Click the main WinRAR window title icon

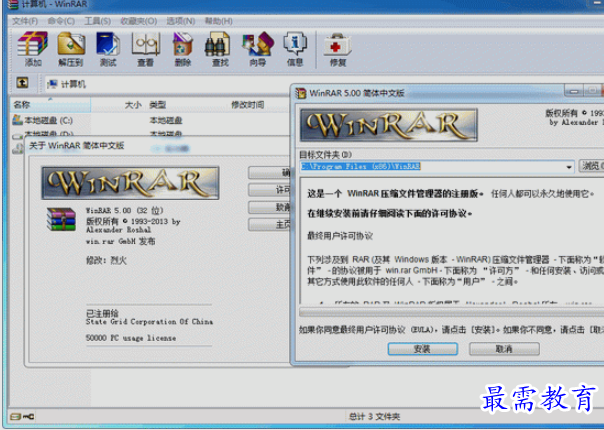click(13, 5)
